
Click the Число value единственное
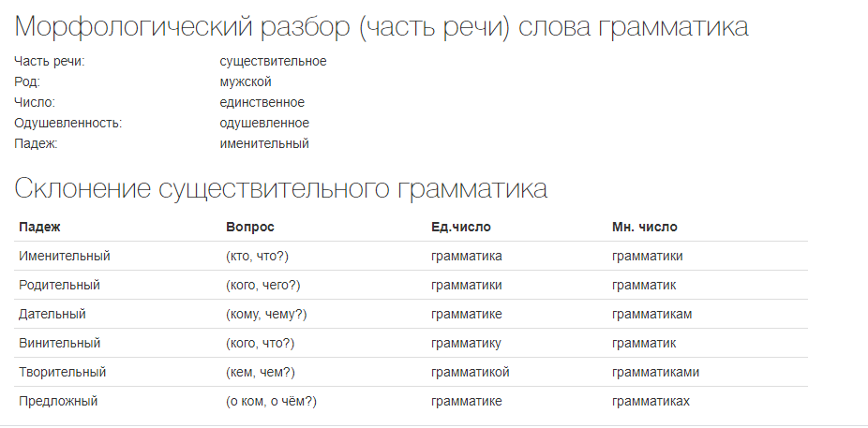[x=262, y=102]
